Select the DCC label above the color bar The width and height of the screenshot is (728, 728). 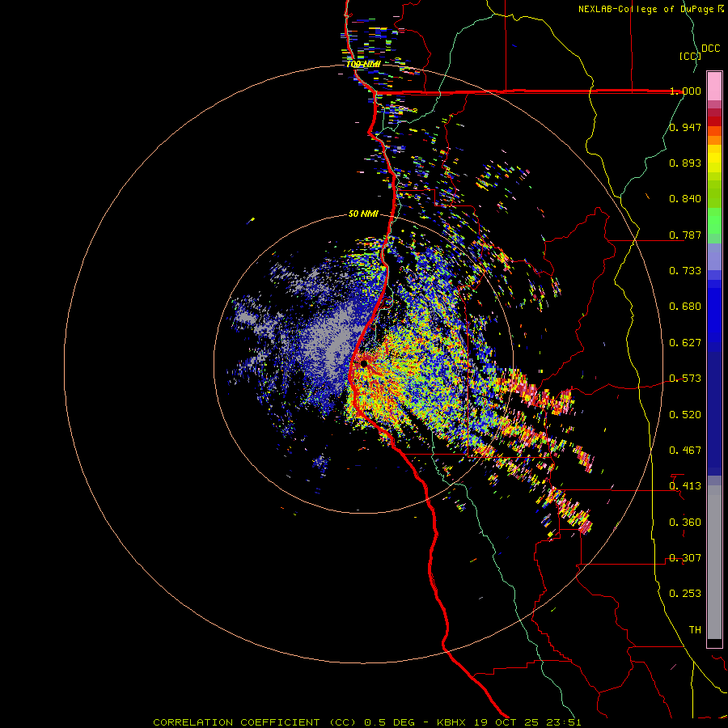point(710,49)
